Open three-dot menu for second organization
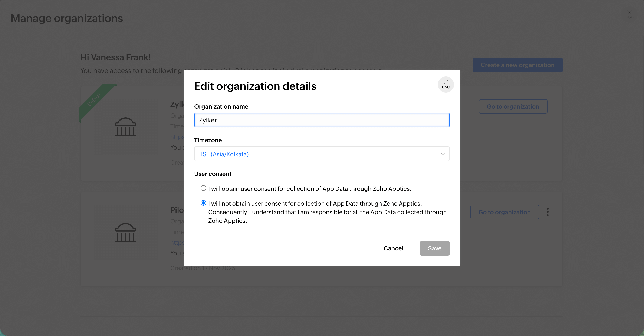This screenshot has width=644, height=336. pyautogui.click(x=548, y=212)
